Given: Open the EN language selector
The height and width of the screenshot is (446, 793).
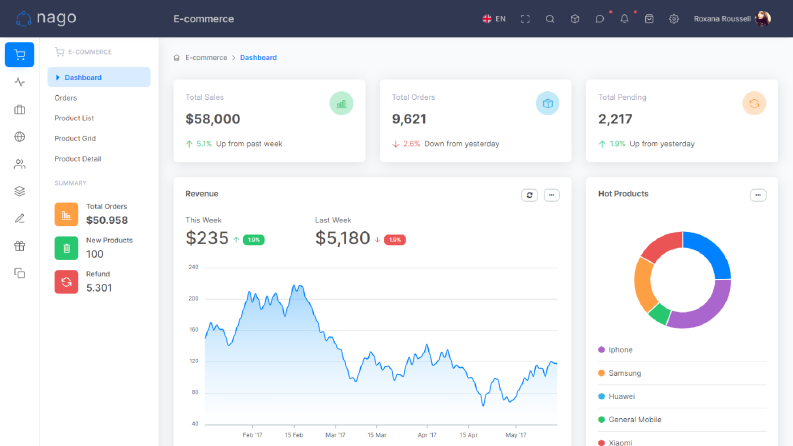Looking at the screenshot, I should pyautogui.click(x=494, y=19).
